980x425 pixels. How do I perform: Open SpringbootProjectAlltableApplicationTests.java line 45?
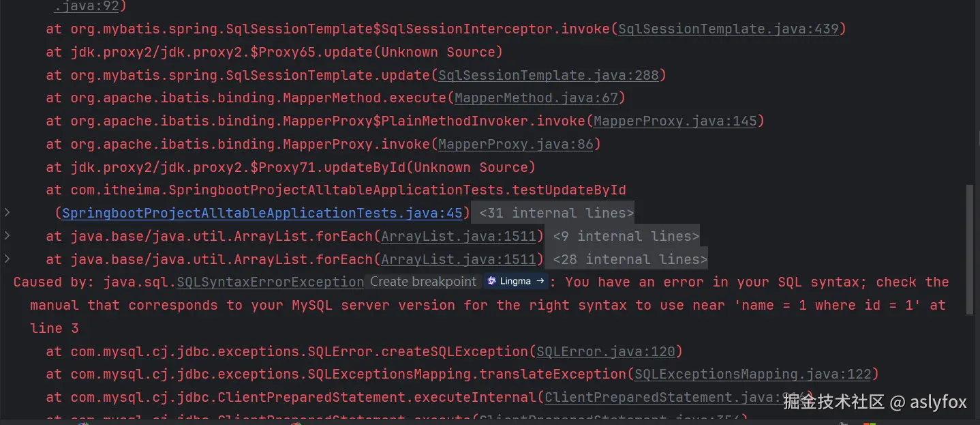(x=261, y=212)
